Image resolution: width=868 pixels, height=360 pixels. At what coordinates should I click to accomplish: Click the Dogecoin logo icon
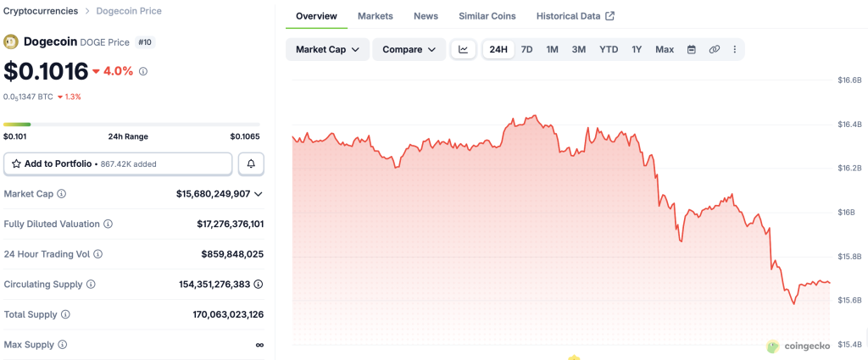11,42
